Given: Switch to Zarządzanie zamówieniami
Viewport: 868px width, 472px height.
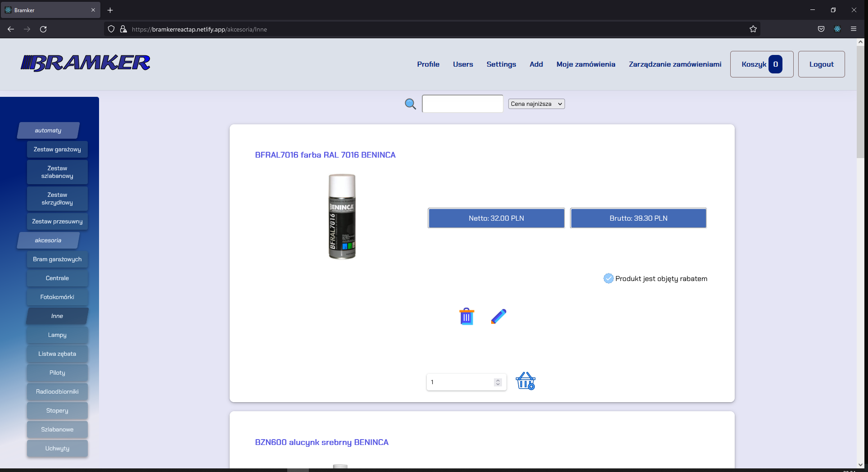Looking at the screenshot, I should point(675,64).
